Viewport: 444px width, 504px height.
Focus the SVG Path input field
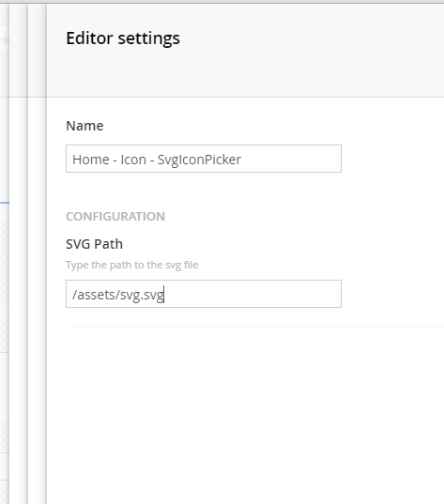pos(204,294)
